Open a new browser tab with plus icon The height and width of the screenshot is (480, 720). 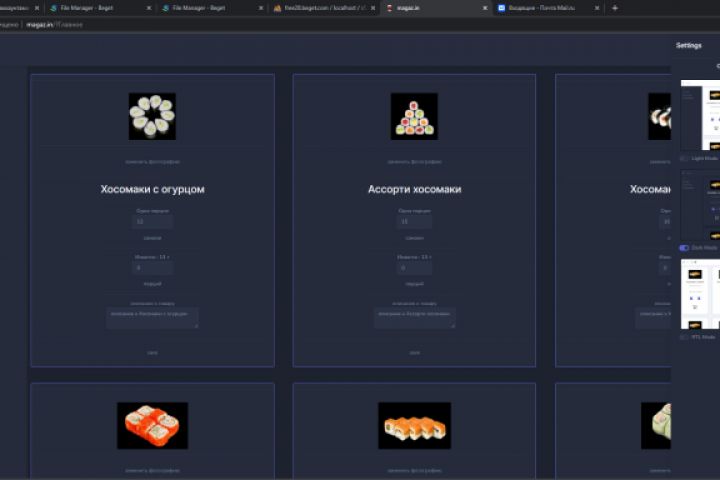click(615, 8)
